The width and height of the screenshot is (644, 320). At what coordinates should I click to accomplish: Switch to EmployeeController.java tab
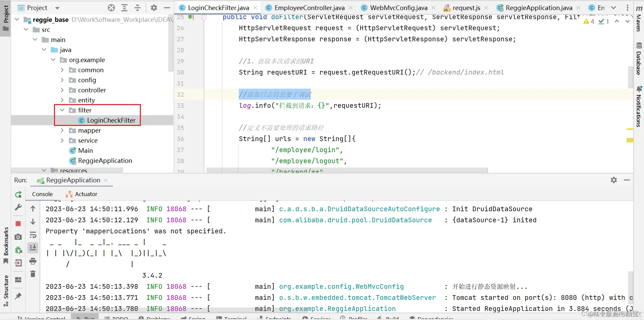pos(309,8)
